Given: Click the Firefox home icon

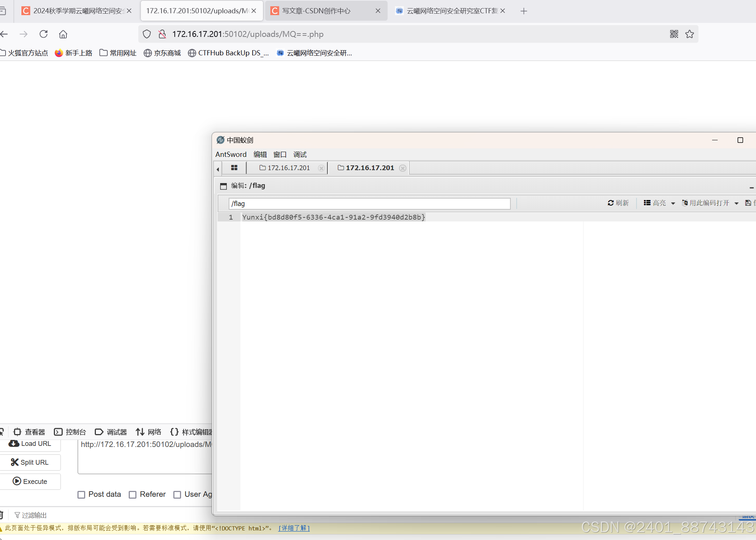Looking at the screenshot, I should coord(63,34).
